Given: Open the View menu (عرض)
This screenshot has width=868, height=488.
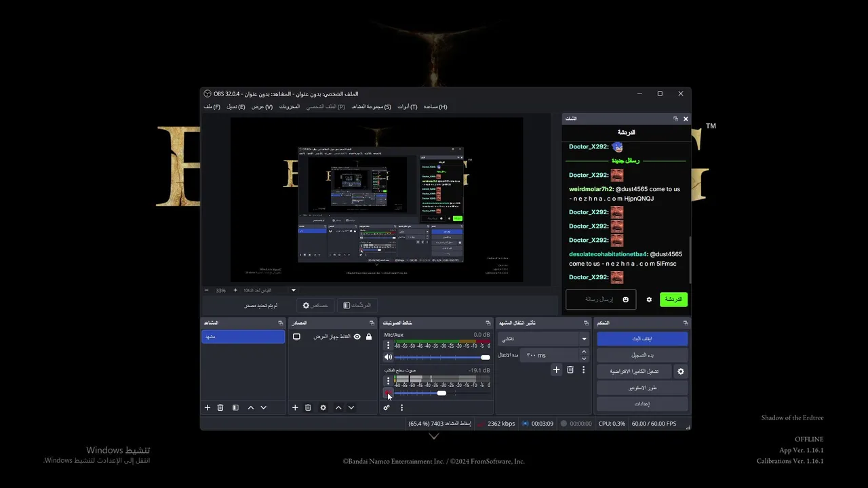Looking at the screenshot, I should coord(262,106).
